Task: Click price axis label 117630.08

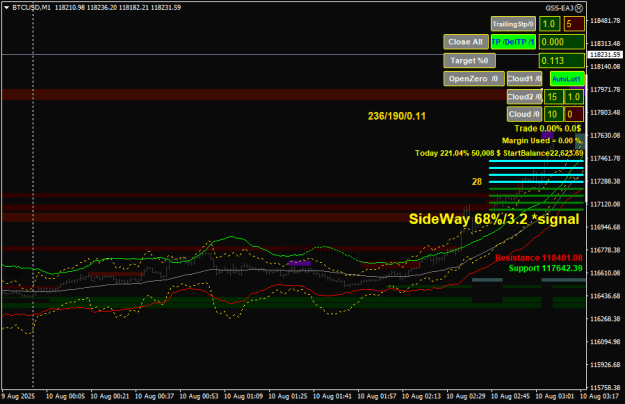Action: (x=605, y=135)
